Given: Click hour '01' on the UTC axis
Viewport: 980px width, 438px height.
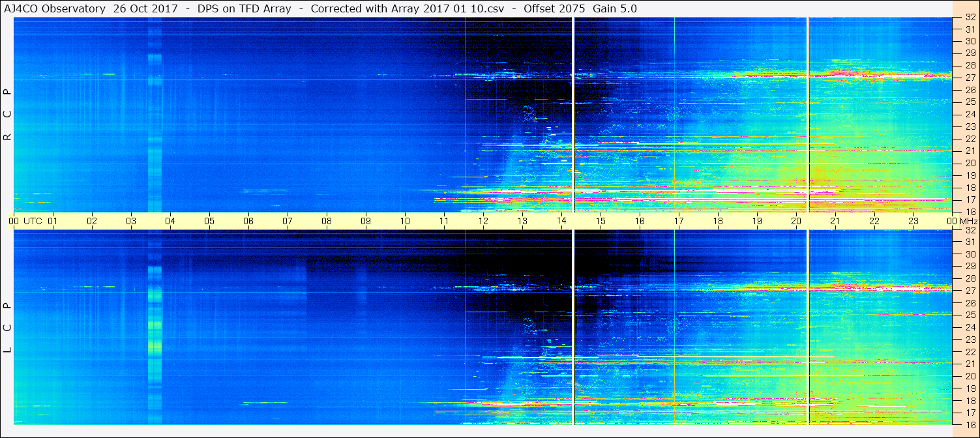Looking at the screenshot, I should pos(53,221).
